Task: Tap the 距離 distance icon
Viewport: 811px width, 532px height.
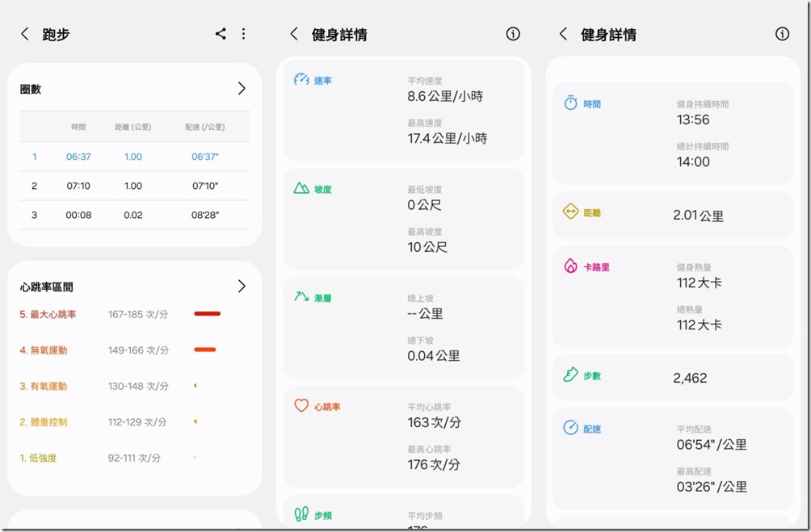Action: (x=570, y=212)
